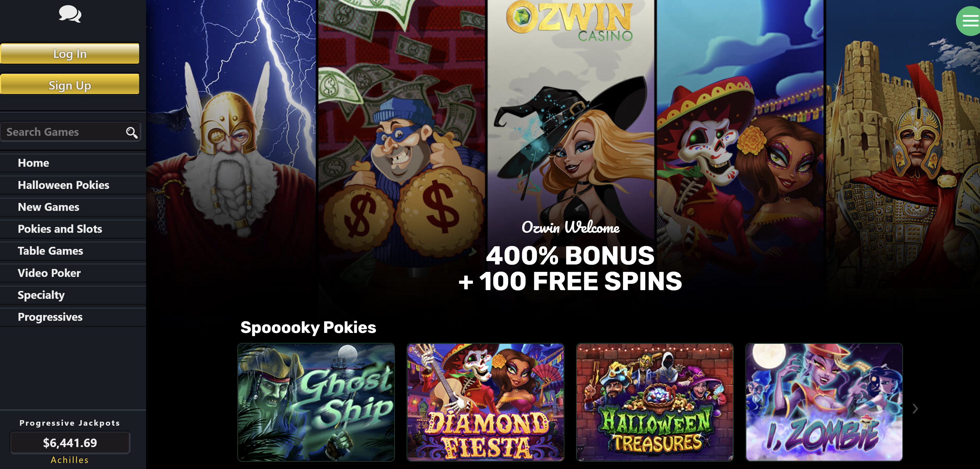Viewport: 980px width, 469px height.
Task: Focus the Search Games field
Action: click(71, 132)
